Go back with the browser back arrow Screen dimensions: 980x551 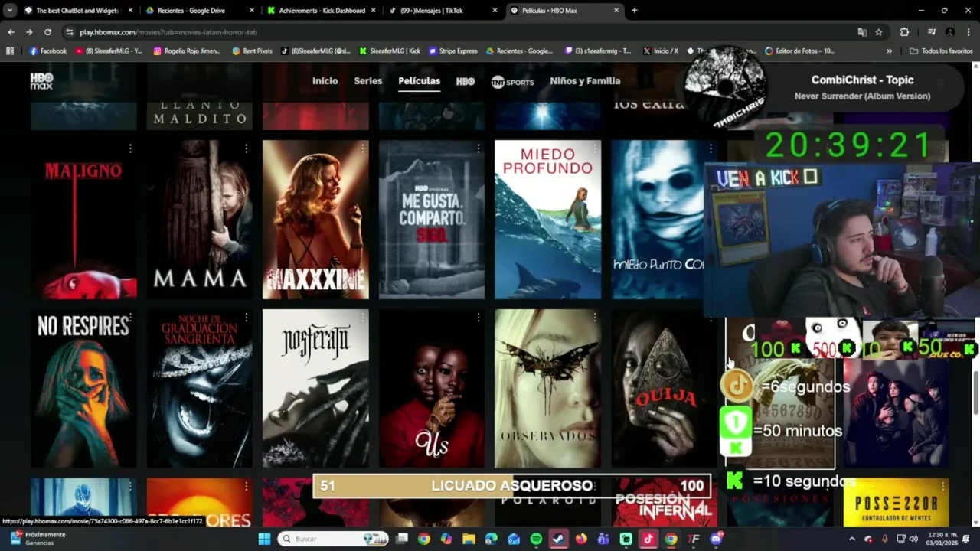click(x=11, y=32)
